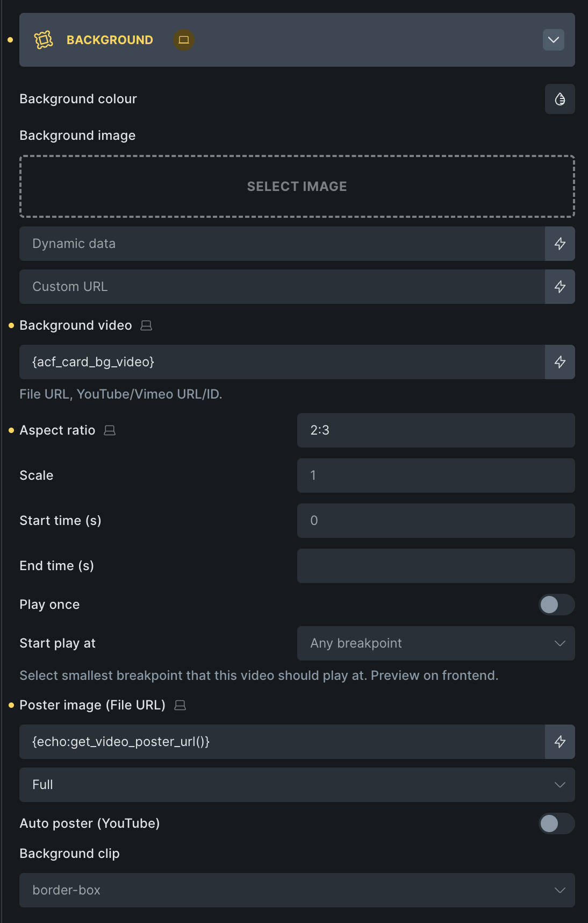Click the laptop breakpoint badge in Background header
The height and width of the screenshot is (923, 588).
click(x=184, y=40)
